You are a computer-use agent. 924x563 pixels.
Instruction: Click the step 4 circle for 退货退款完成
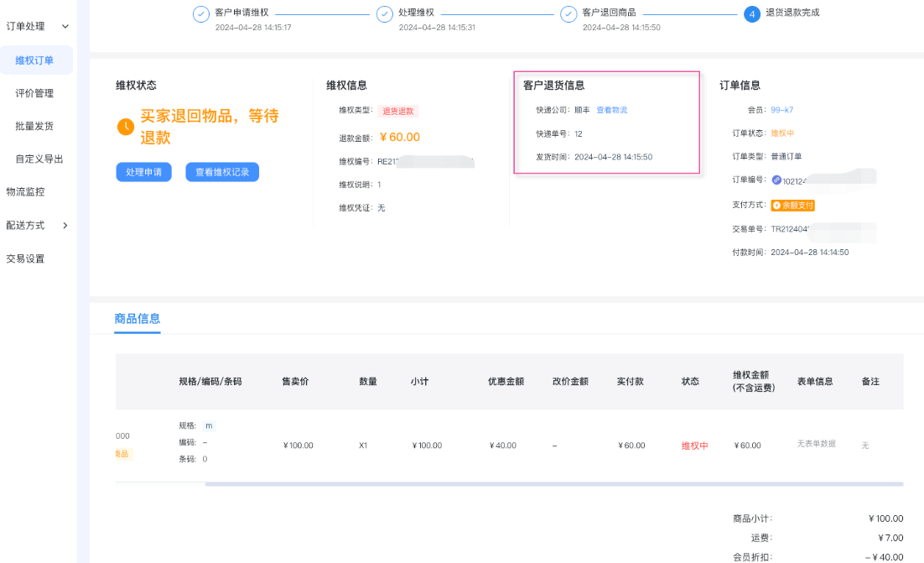pyautogui.click(x=752, y=14)
